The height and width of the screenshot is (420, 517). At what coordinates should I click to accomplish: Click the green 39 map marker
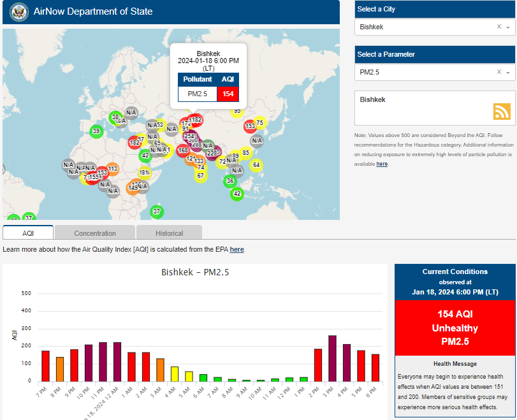coord(96,131)
